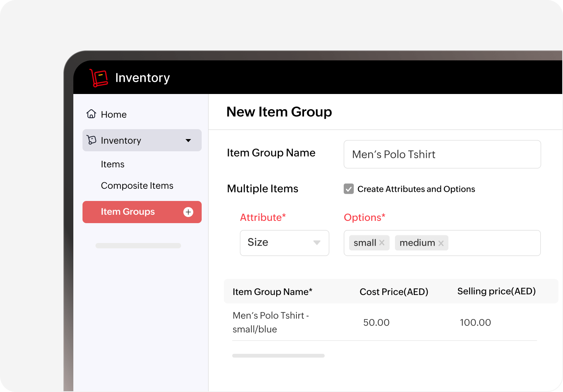This screenshot has width=563, height=392.
Task: Open Composite Items section
Action: click(137, 186)
